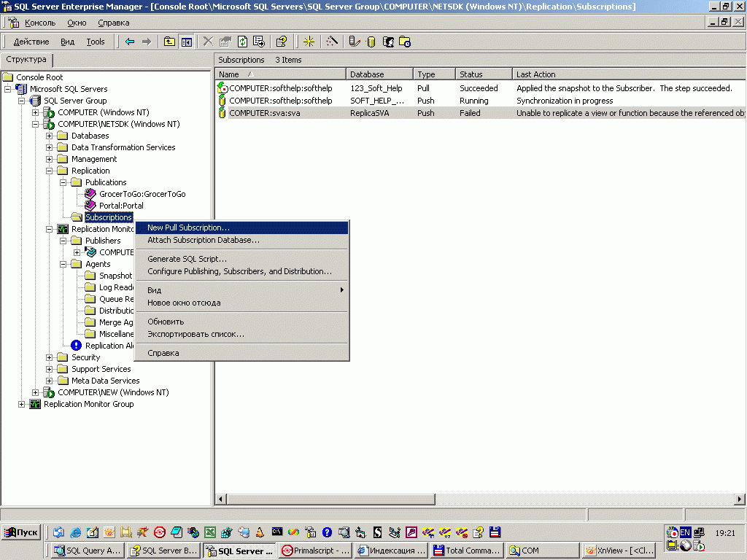The image size is (747, 560).
Task: Expand the Management folder
Action: point(49,159)
